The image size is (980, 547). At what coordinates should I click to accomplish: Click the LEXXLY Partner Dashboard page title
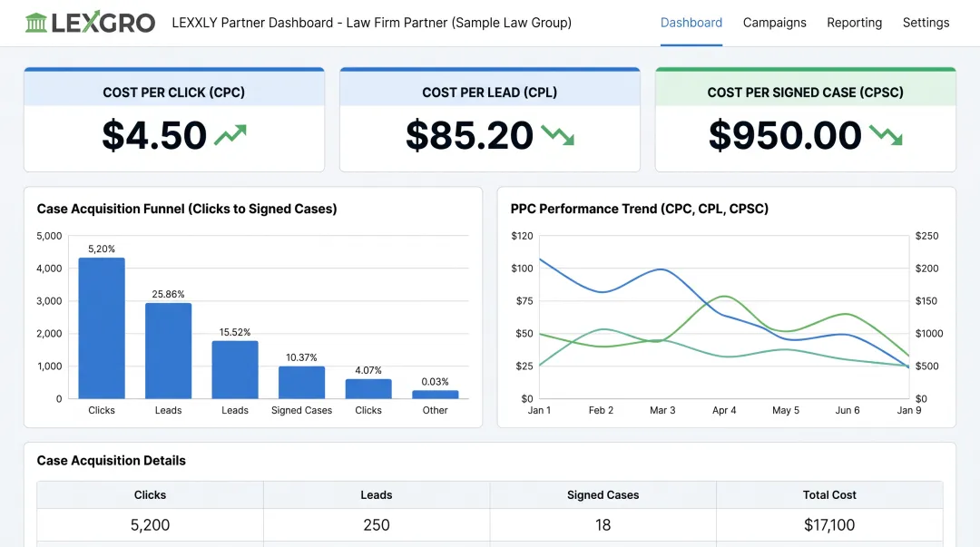(372, 23)
